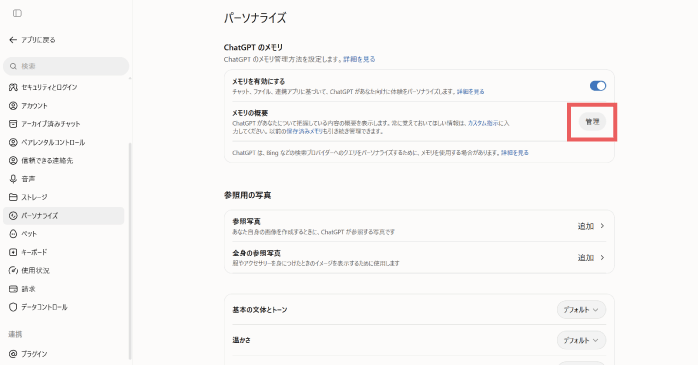This screenshot has height=365, width=698.
Task: Click the ストレージ folder icon
Action: pyautogui.click(x=13, y=197)
